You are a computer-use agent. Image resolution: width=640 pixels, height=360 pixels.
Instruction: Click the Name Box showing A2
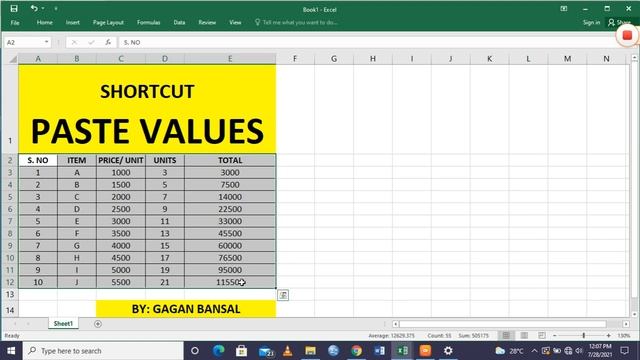(x=23, y=42)
